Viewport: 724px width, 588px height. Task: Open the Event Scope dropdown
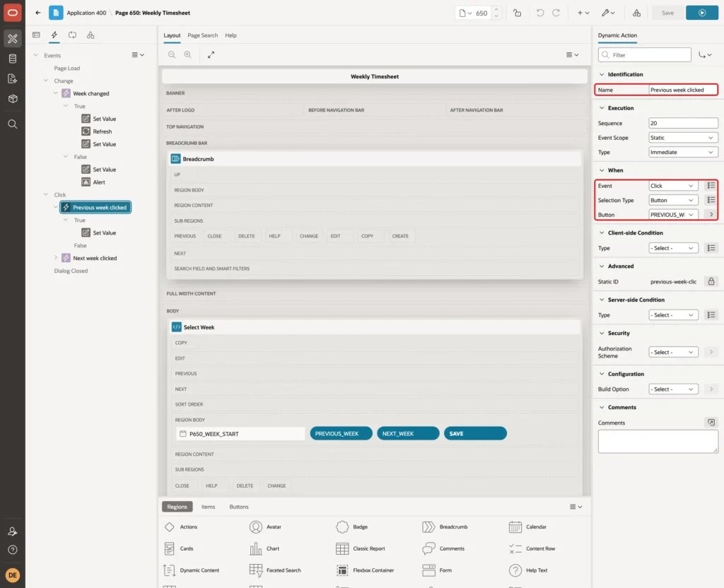pyautogui.click(x=683, y=138)
